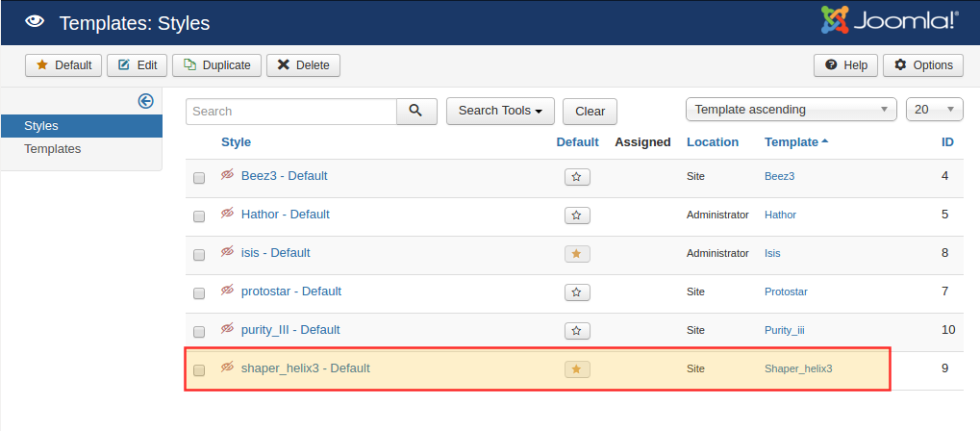
Task: Open the Search Tools dropdown
Action: click(x=500, y=111)
